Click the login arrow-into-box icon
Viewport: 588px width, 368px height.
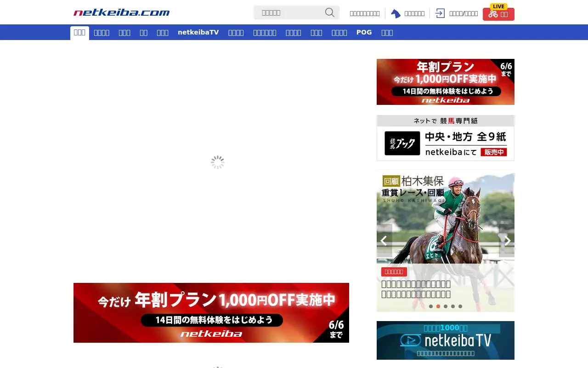440,13
